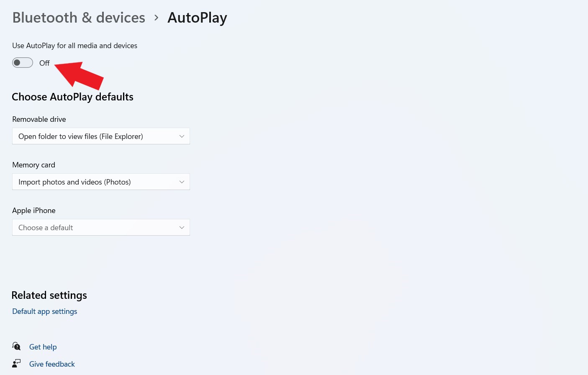This screenshot has height=375, width=588.
Task: Click 'Use AutoPlay for all media and devices' label
Action: [x=74, y=46]
